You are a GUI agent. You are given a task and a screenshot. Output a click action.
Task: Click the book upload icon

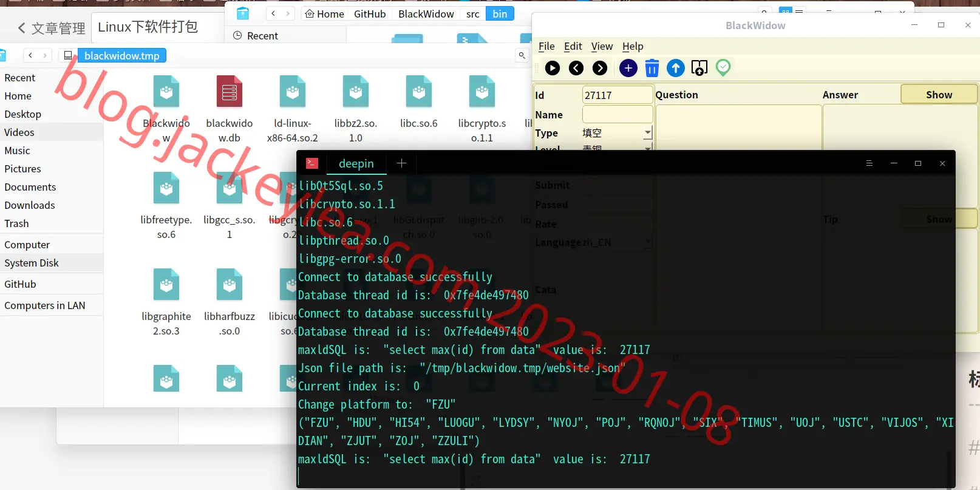699,68
